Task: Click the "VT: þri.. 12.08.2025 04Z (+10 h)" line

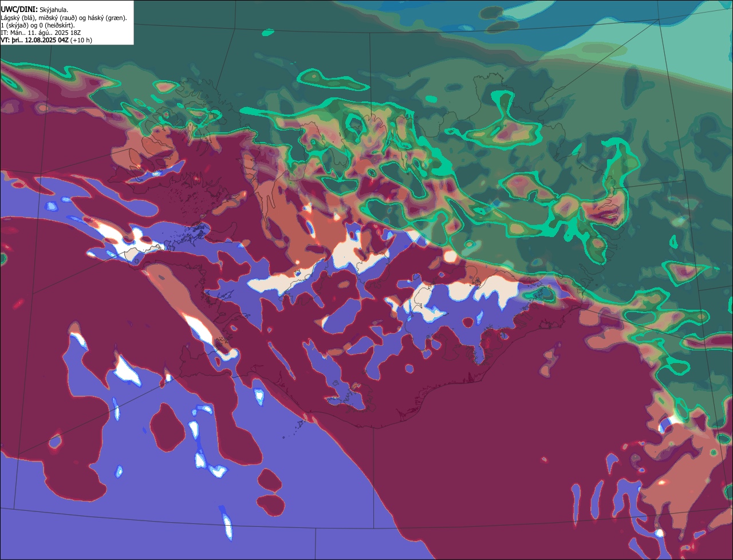Action: (46, 40)
